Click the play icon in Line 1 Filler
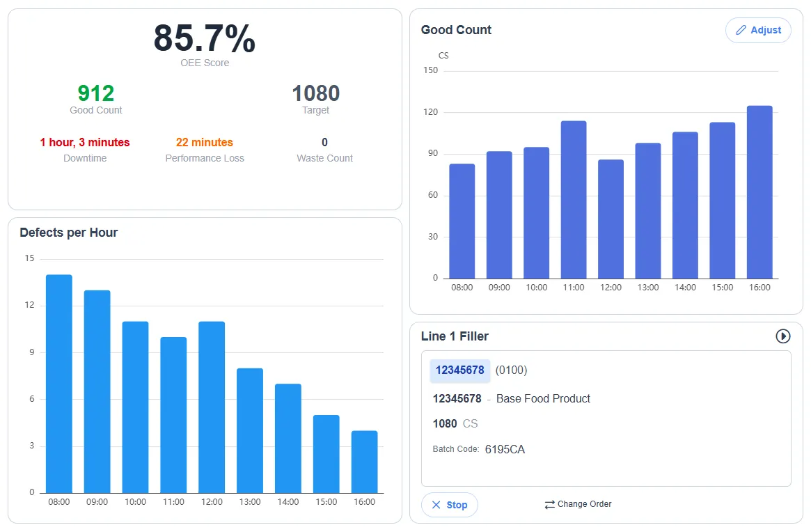Screen dimensions: 811x532 coord(782,336)
